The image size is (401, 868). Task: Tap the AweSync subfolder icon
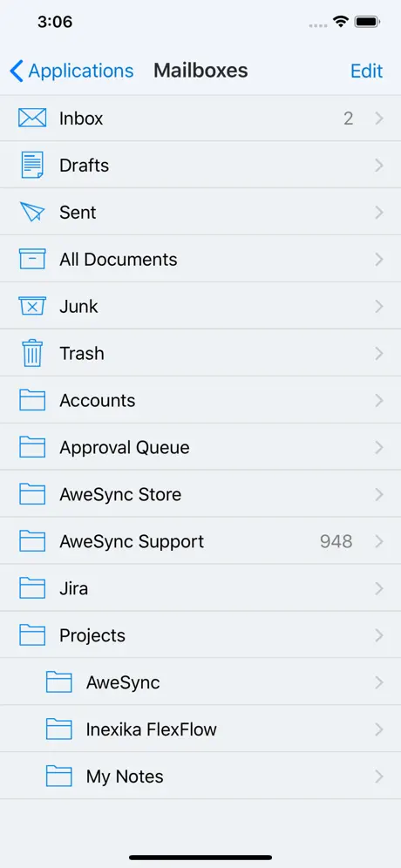58,682
